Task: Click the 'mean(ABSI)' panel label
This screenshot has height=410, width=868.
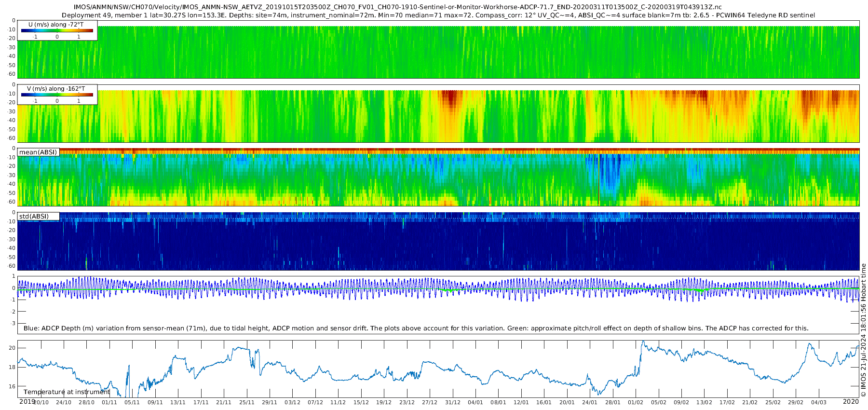Action: (x=38, y=152)
